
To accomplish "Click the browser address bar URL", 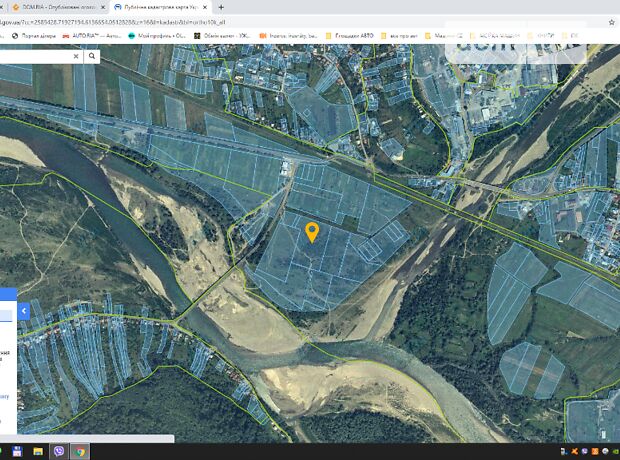I will (x=113, y=22).
